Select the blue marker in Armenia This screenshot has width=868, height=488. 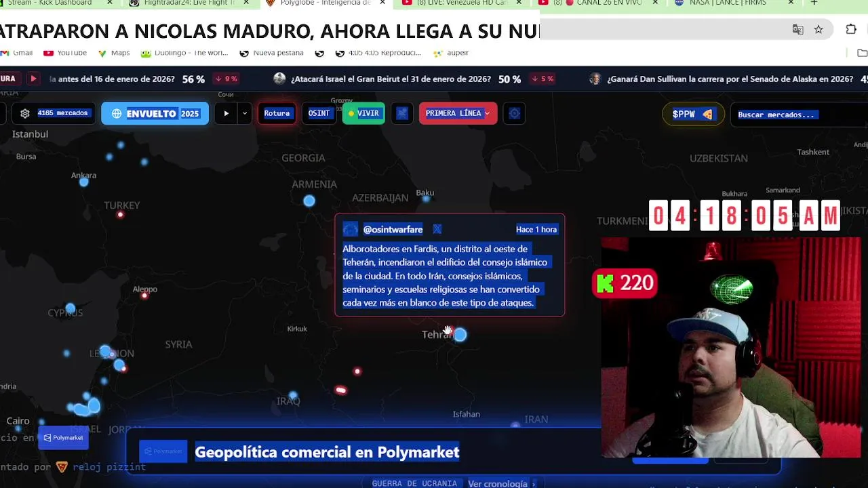click(309, 201)
